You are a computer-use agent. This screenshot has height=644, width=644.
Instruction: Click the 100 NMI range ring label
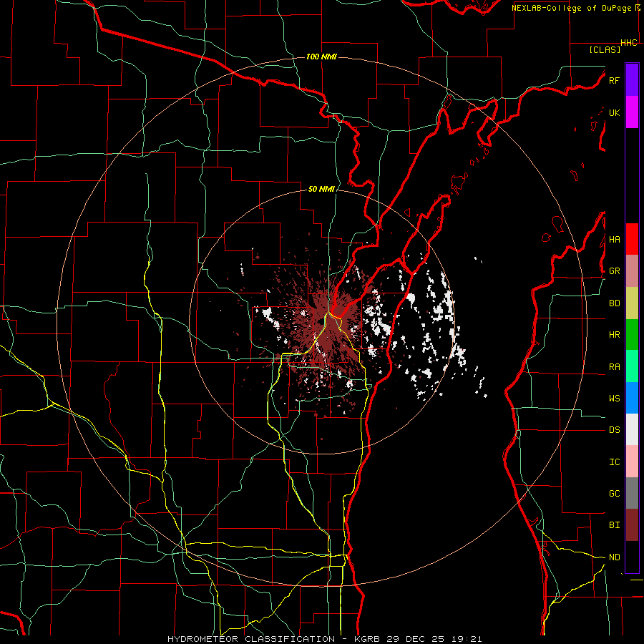click(321, 57)
